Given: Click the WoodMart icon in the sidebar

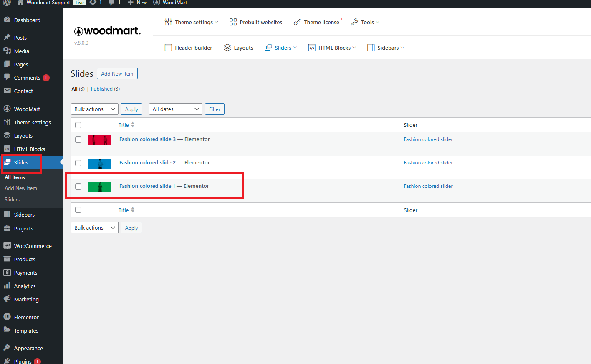Looking at the screenshot, I should (7, 109).
